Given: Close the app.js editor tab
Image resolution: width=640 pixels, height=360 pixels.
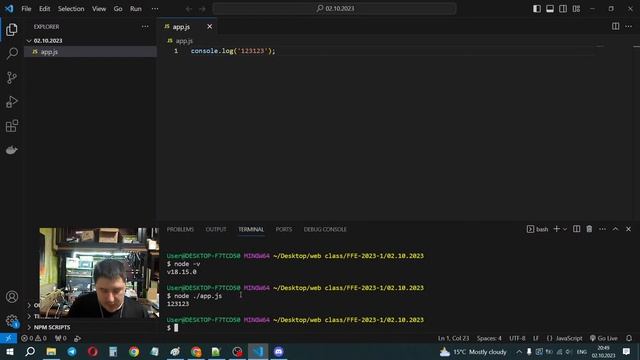Looking at the screenshot, I should pos(209,27).
